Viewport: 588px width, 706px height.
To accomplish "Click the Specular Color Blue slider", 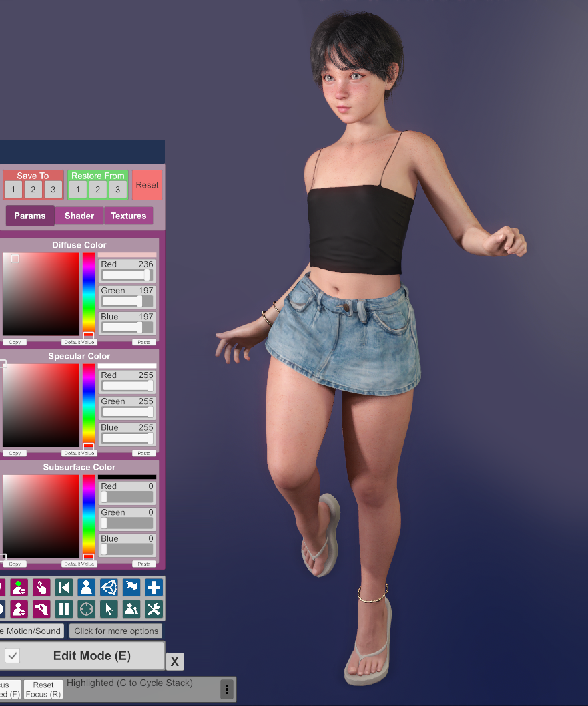I will (127, 438).
